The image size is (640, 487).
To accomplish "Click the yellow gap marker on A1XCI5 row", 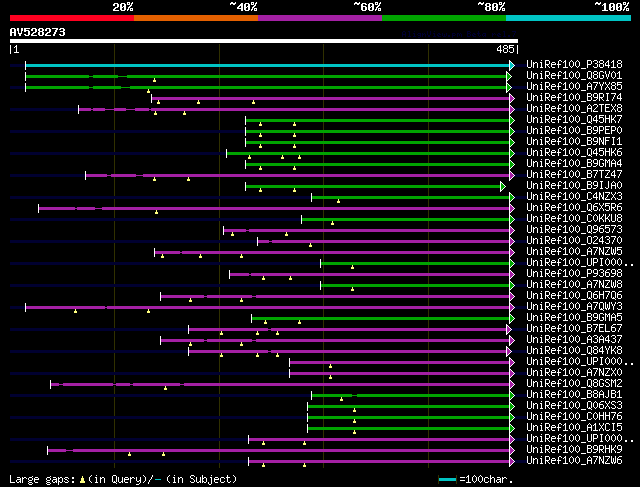I will (x=354, y=432).
